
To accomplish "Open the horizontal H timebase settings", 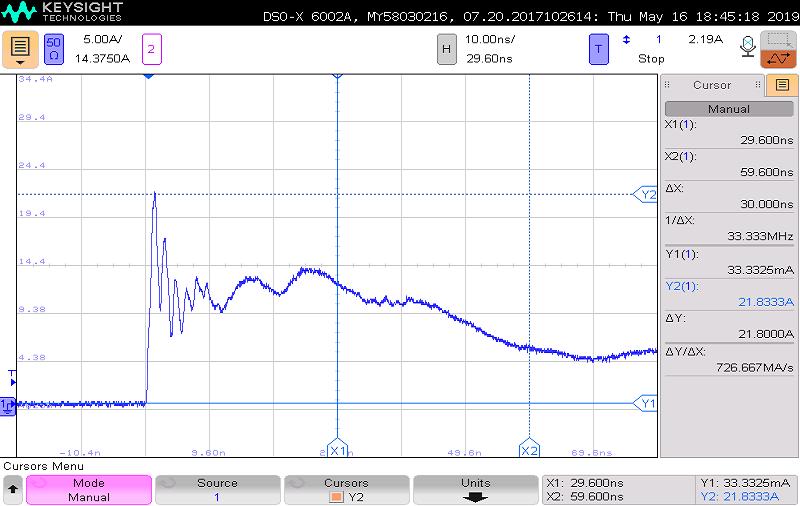I will (x=446, y=48).
